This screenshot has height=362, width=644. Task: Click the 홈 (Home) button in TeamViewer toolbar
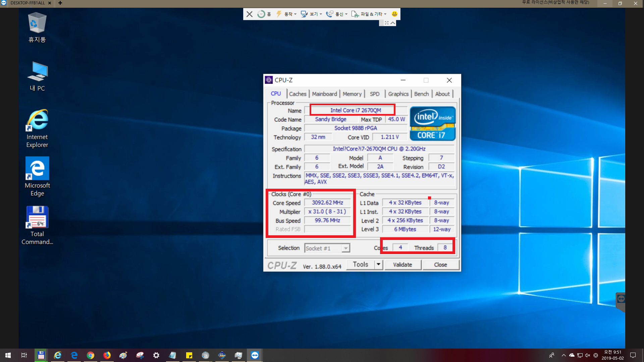click(264, 14)
